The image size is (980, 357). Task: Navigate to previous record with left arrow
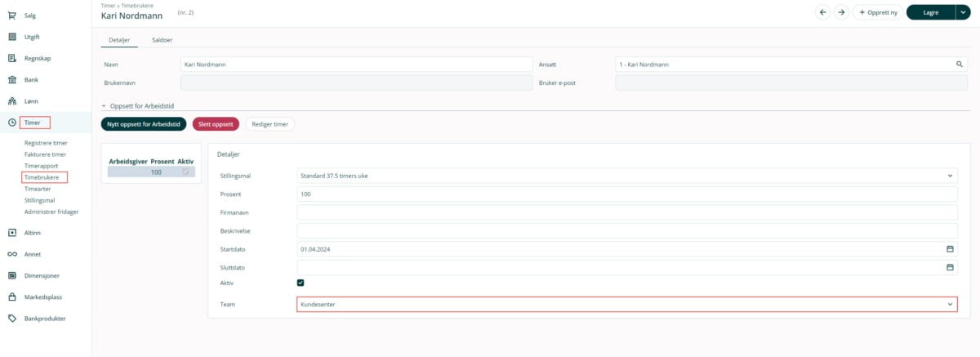coord(822,13)
